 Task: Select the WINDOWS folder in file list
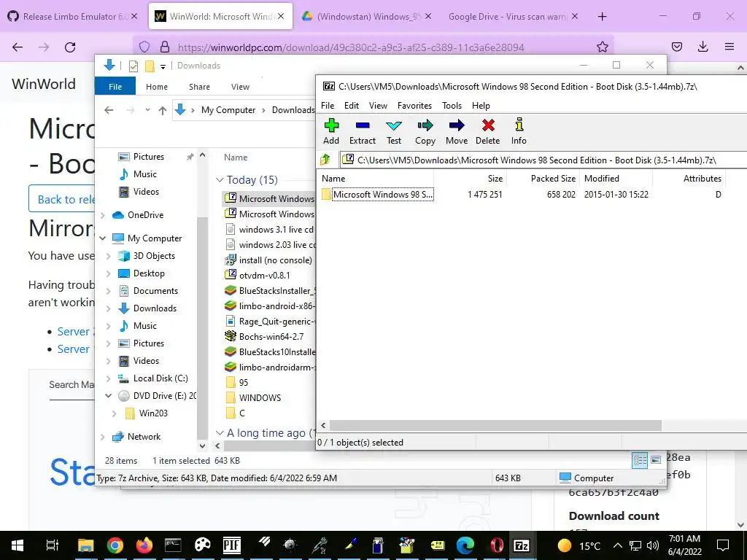pyautogui.click(x=260, y=398)
